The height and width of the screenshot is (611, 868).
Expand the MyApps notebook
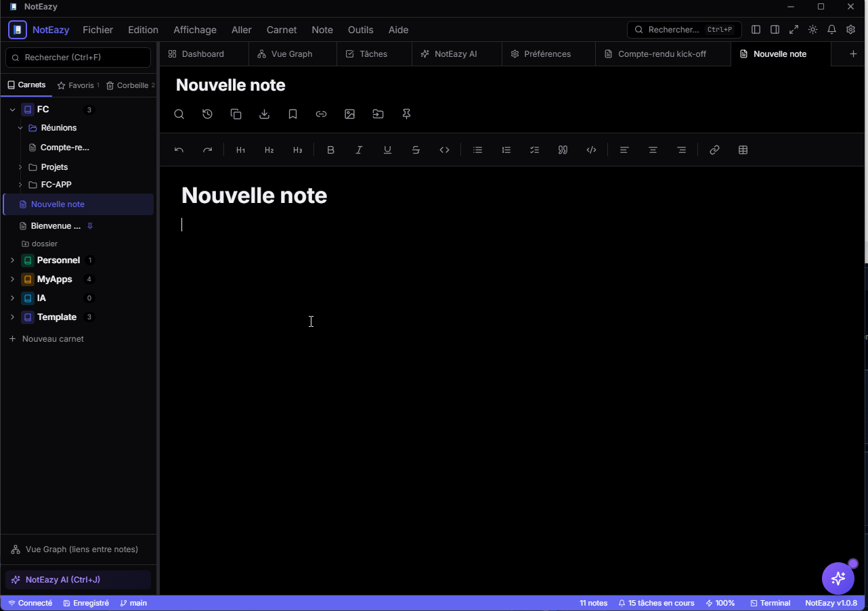(x=12, y=279)
